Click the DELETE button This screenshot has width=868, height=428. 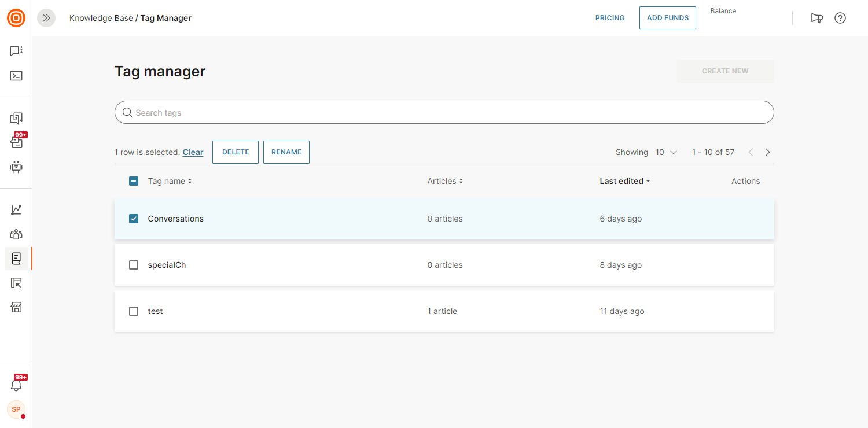[x=236, y=152]
